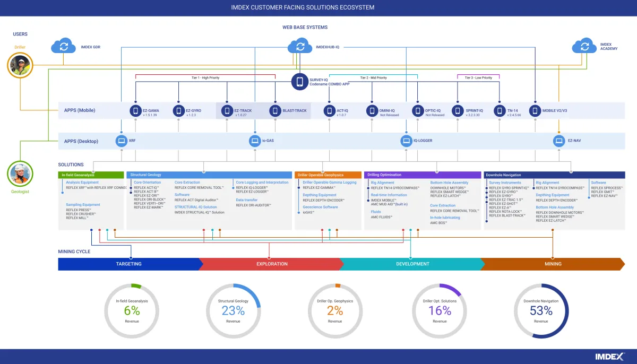Image resolution: width=637 pixels, height=364 pixels.
Task: Click "REFLEX GYRO SPRINT-IQ" product text
Action: point(510,188)
